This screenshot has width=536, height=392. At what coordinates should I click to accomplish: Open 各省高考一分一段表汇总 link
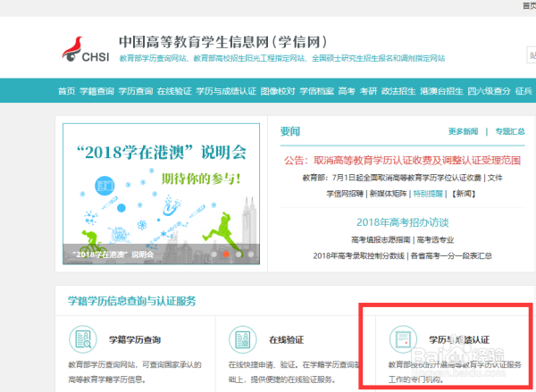coord(451,255)
